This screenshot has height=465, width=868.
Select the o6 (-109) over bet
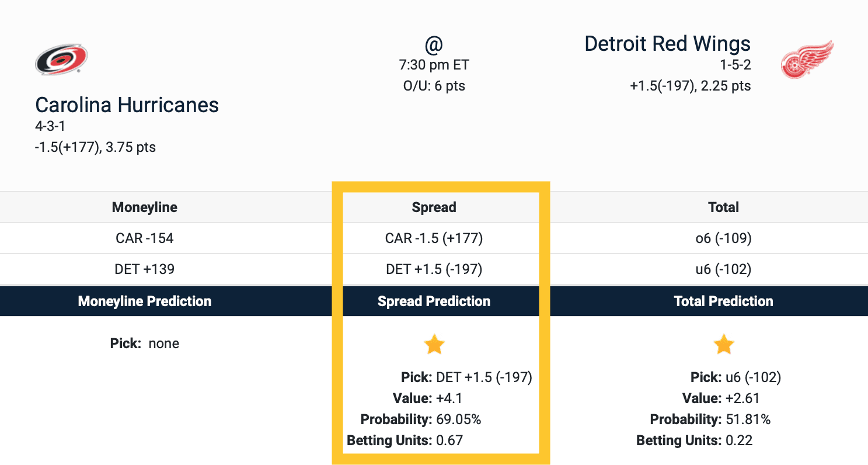723,238
